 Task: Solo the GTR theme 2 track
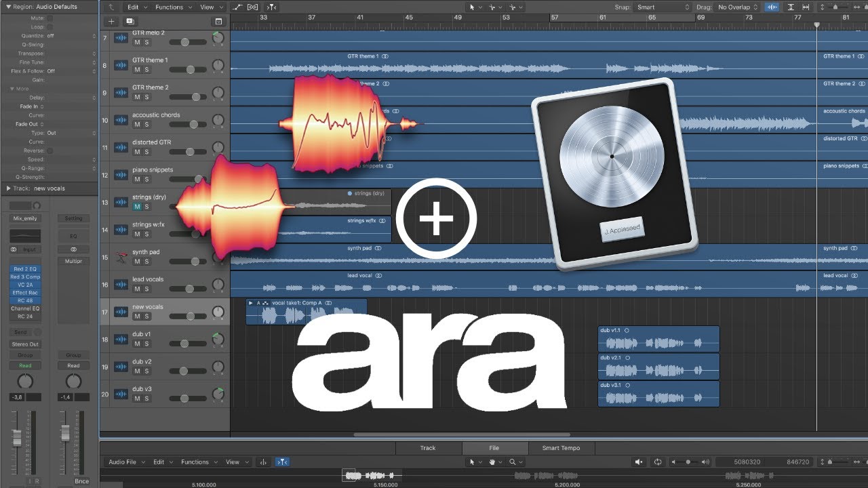click(x=146, y=97)
